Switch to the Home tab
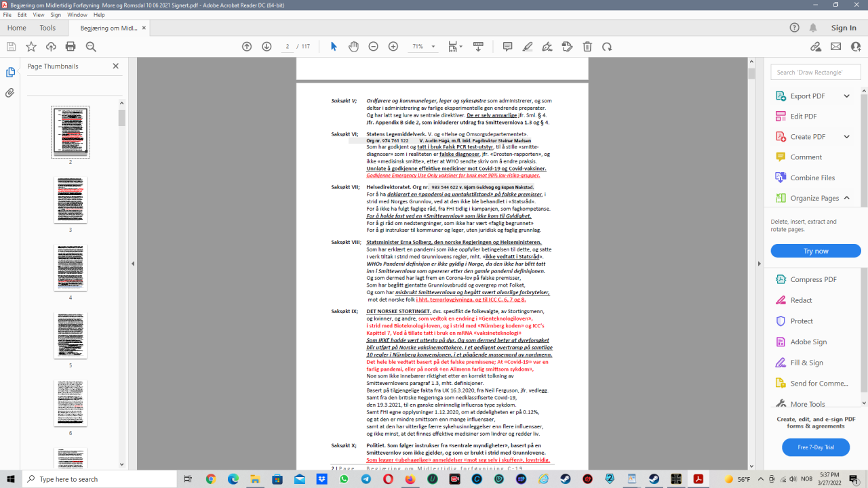Image resolution: width=868 pixels, height=488 pixels. click(x=16, y=28)
